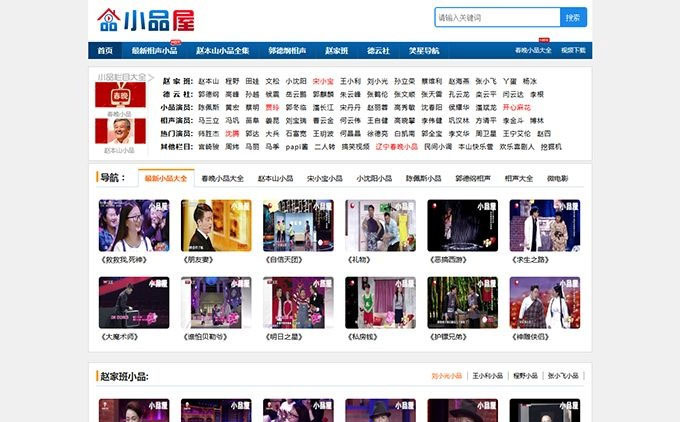Select the 最新小品大全 tab
Viewport: 680px width, 422px height.
tap(166, 178)
